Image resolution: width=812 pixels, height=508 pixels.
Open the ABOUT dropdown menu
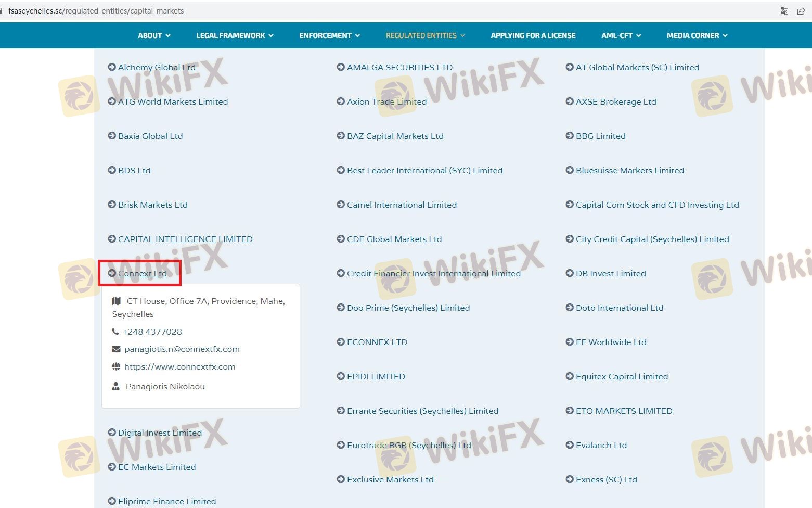click(x=154, y=35)
